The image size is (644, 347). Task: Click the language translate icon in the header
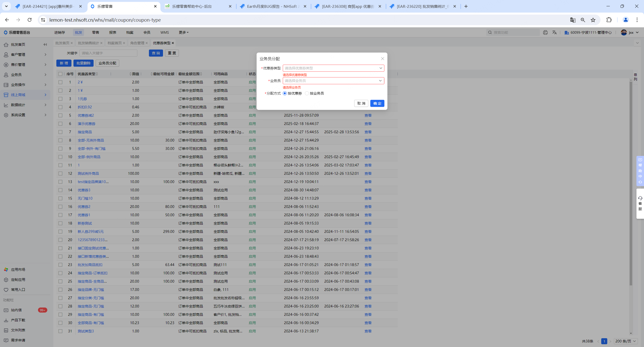point(554,32)
